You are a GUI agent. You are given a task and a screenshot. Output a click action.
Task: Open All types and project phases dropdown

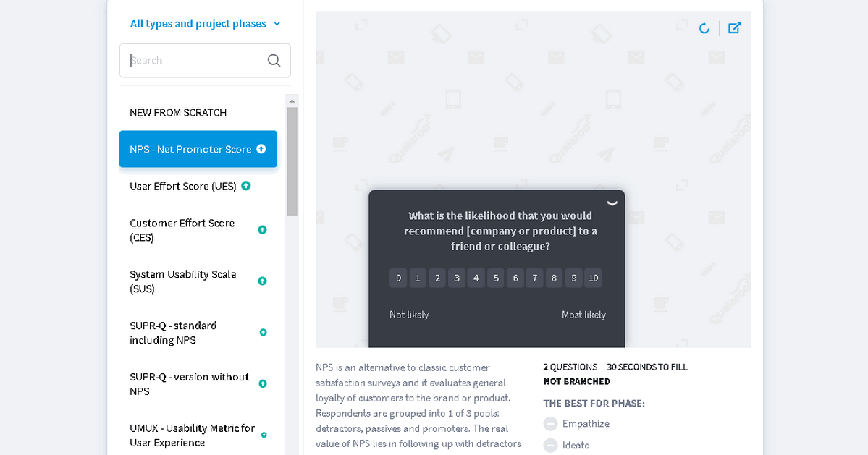(205, 24)
